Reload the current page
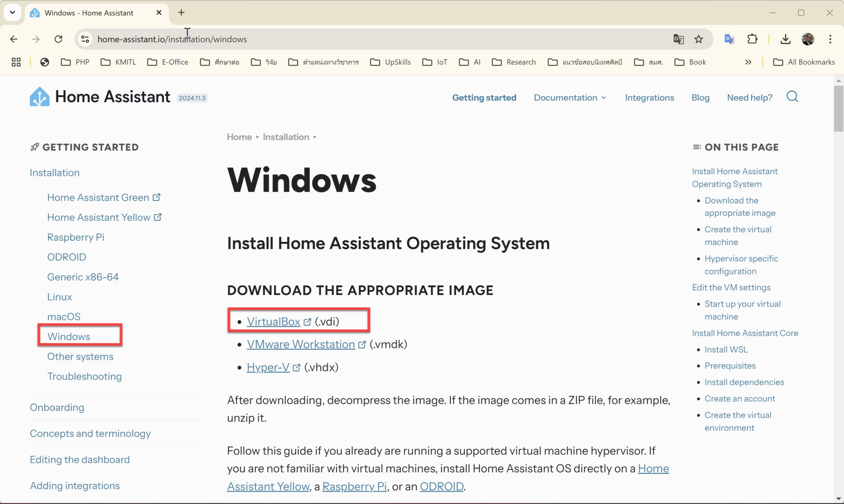Screen dimensions: 844x504 (x=59, y=39)
